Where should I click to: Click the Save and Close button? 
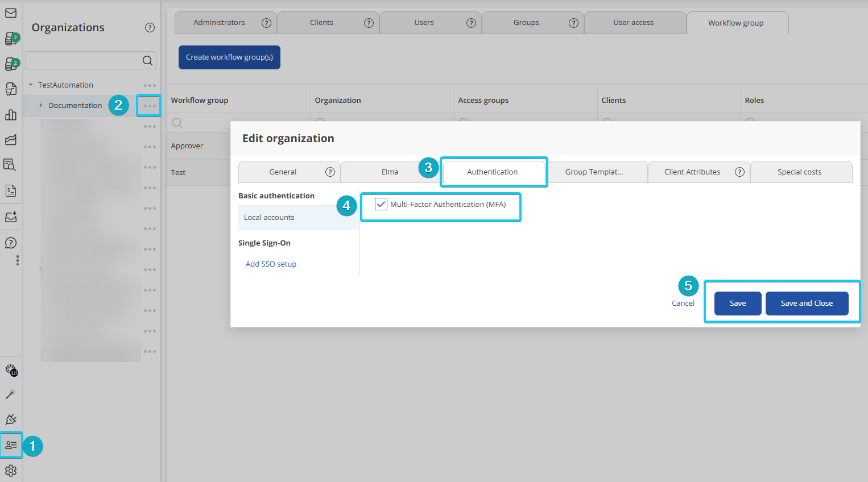tap(807, 303)
